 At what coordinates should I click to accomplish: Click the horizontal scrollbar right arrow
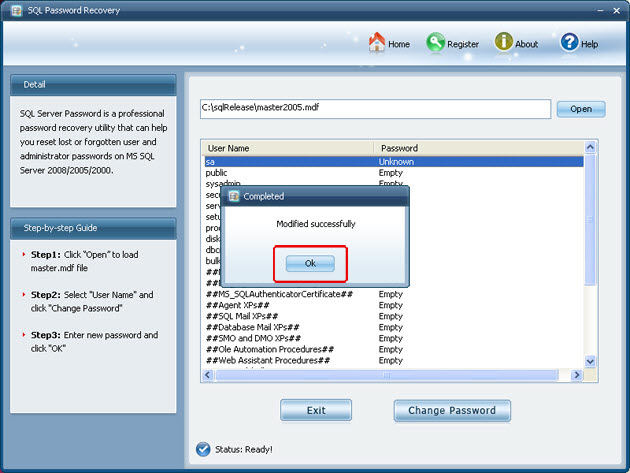coord(577,375)
